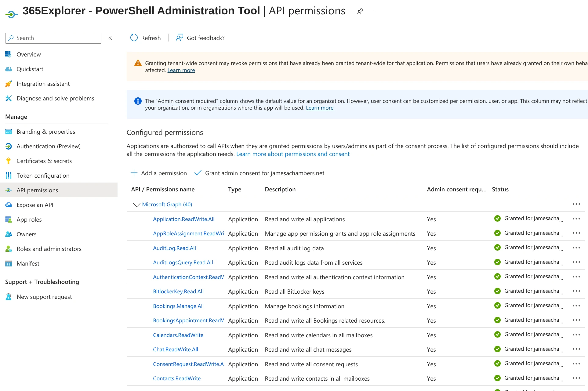
Task: Open ellipsis menu for Application.ReadWrite.All row
Action: pyautogui.click(x=576, y=219)
